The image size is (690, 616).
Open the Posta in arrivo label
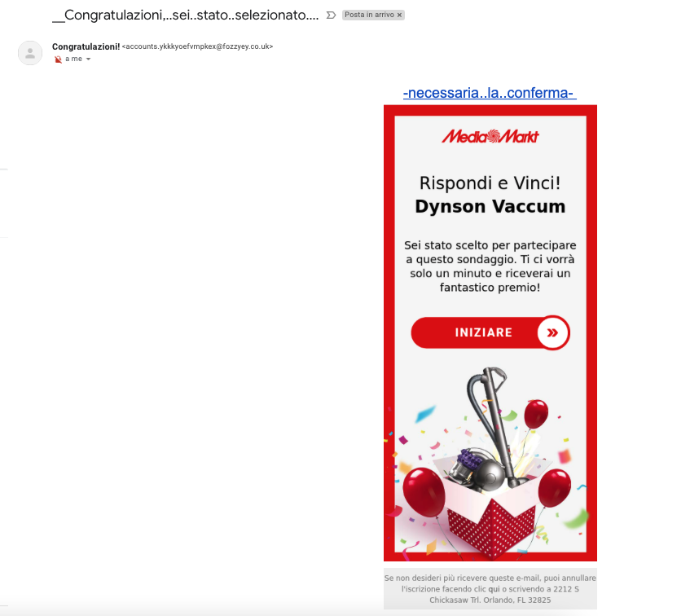(369, 15)
